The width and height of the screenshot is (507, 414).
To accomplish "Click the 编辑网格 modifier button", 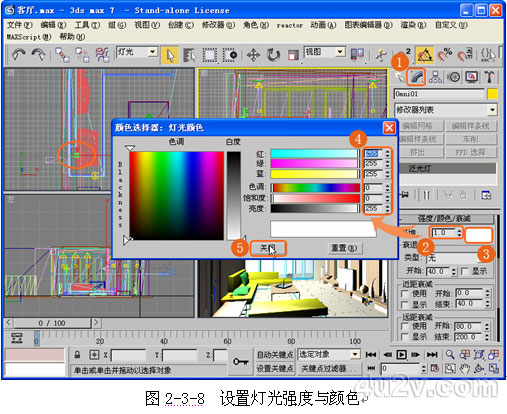I will coord(421,126).
